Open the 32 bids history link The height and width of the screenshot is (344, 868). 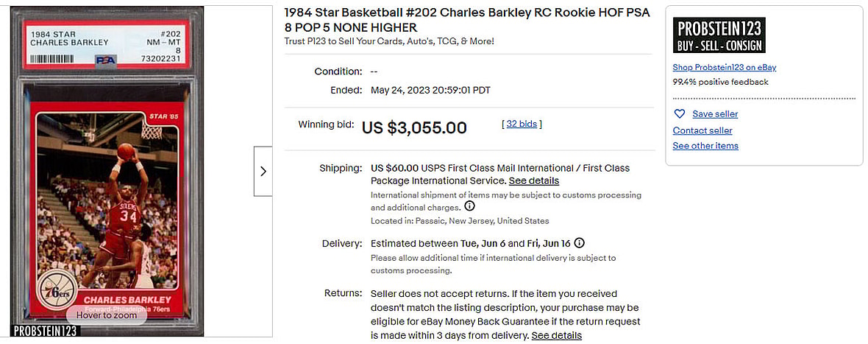[522, 124]
